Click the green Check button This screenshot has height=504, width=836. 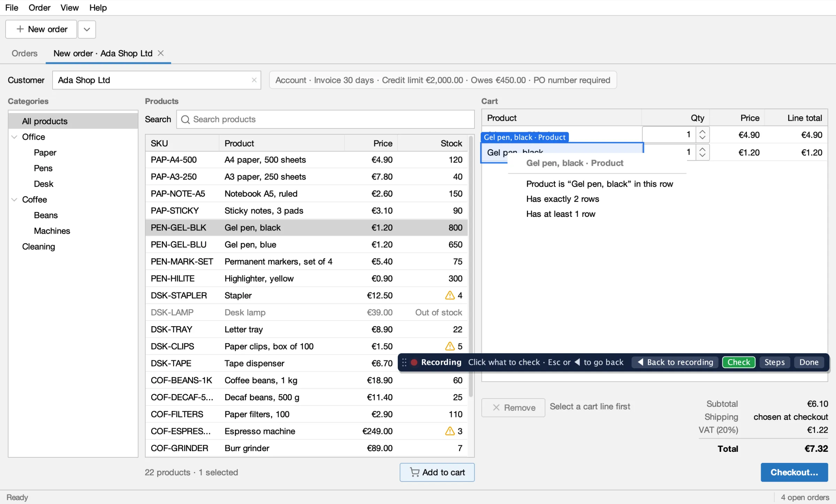pos(738,362)
